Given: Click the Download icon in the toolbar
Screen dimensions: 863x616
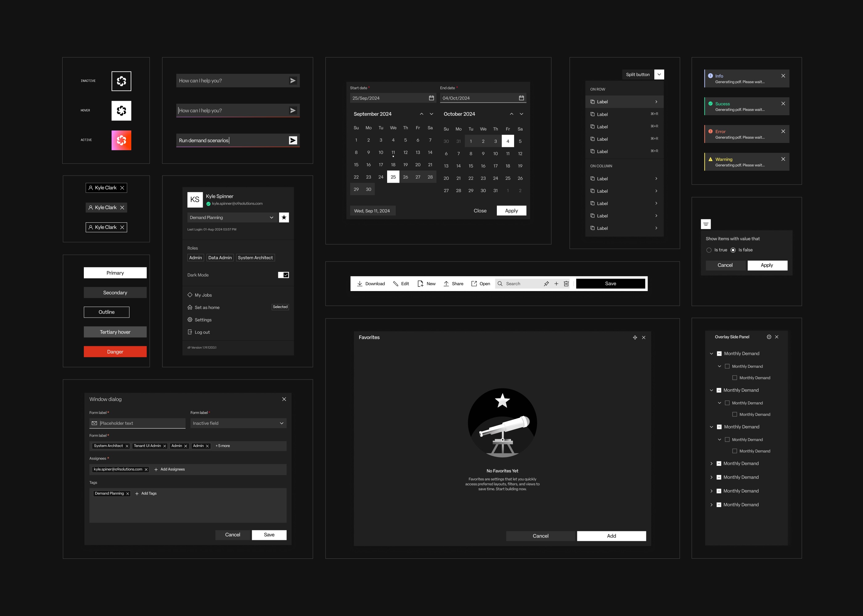Looking at the screenshot, I should 359,284.
